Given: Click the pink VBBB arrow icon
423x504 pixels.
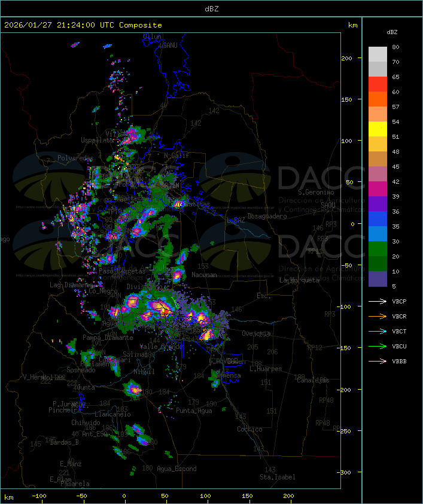Looking at the screenshot, I should 378,362.
